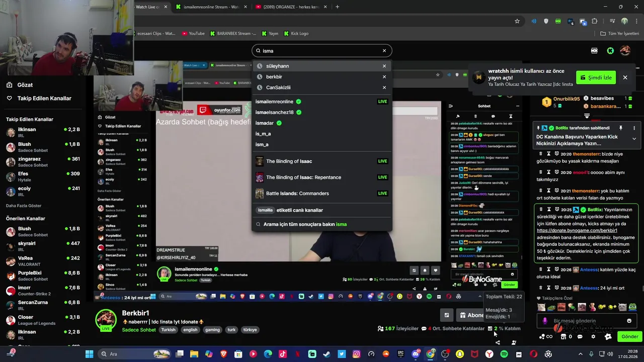Expand 'Daha Fazla Göster' under followed channels
Screen dimensions: 644x362
point(24,206)
